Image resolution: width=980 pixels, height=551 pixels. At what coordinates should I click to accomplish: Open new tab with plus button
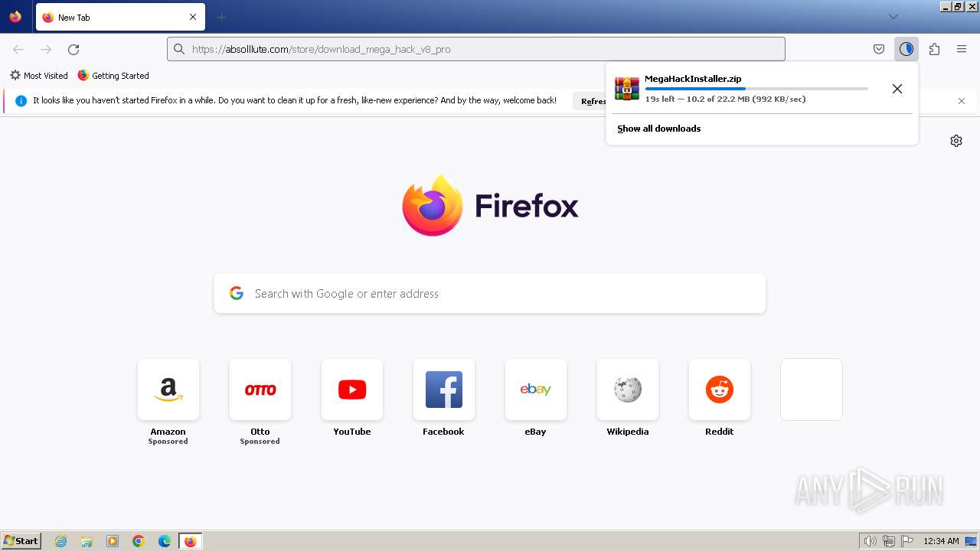(x=221, y=17)
